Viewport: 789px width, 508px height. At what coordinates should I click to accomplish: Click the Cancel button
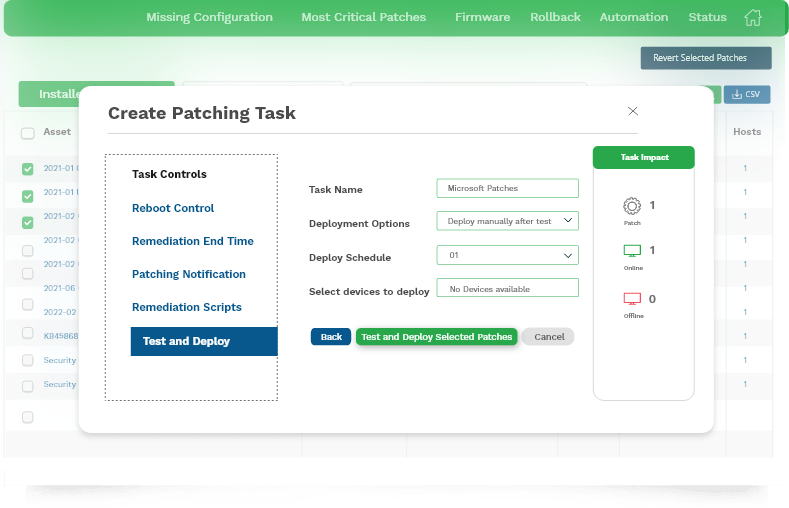pyautogui.click(x=549, y=337)
